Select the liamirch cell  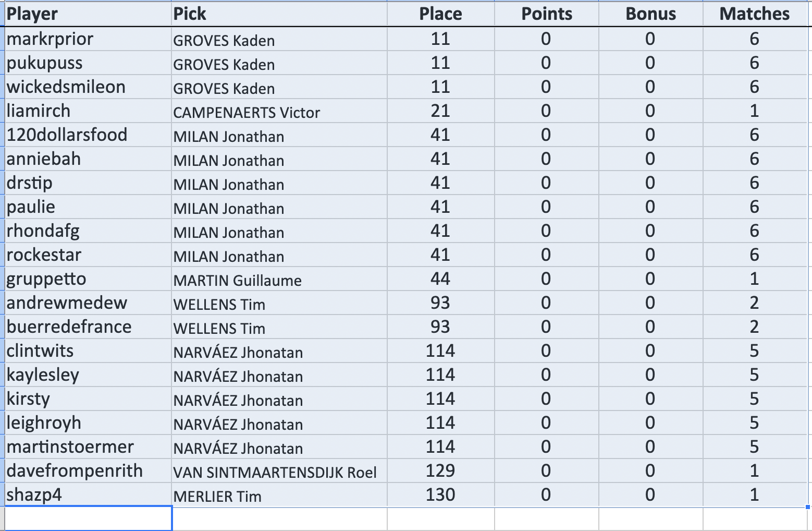(88, 111)
